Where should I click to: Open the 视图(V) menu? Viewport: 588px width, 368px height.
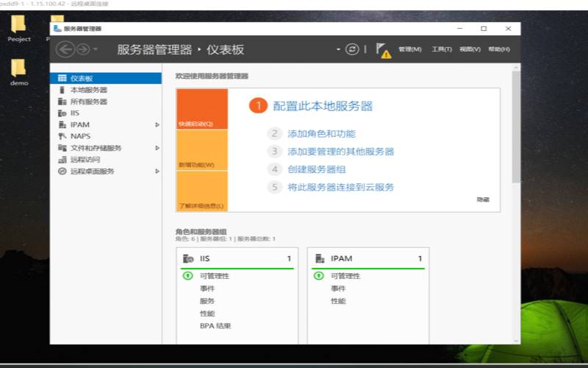coord(470,49)
